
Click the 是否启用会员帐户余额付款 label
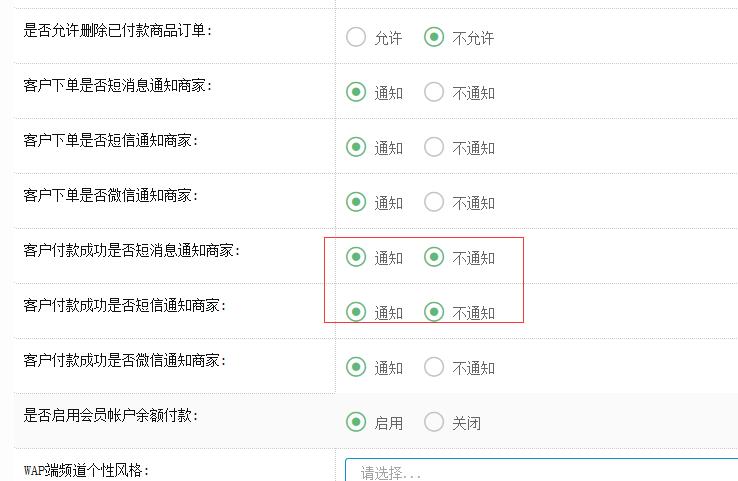pos(111,415)
